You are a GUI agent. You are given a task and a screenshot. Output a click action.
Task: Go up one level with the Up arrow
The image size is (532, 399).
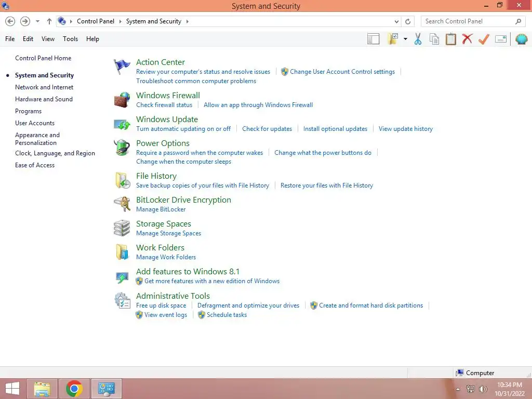click(x=49, y=21)
